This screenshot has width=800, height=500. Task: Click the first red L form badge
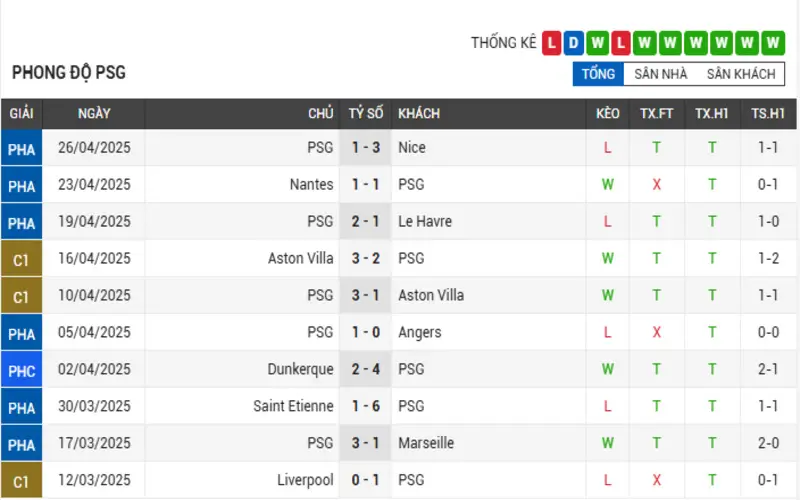tap(552, 43)
